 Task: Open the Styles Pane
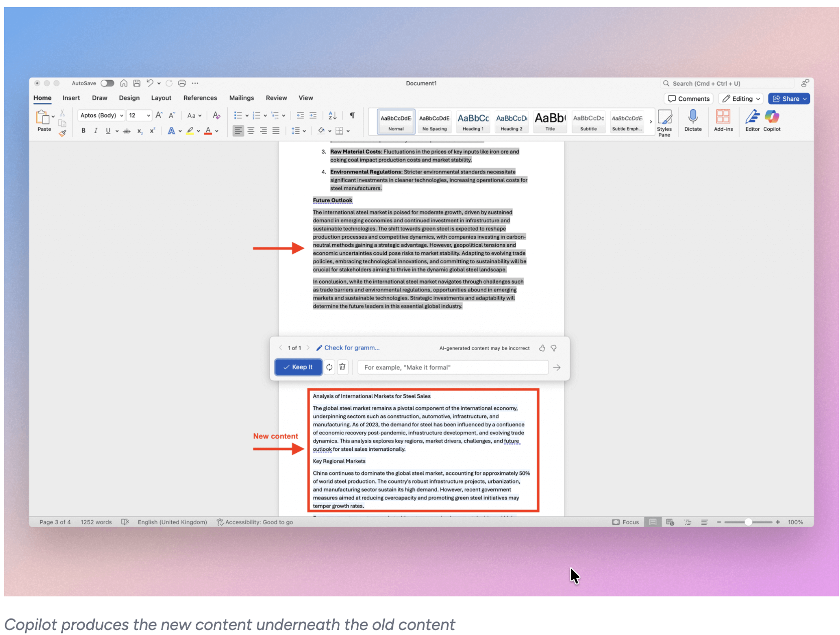[665, 121]
